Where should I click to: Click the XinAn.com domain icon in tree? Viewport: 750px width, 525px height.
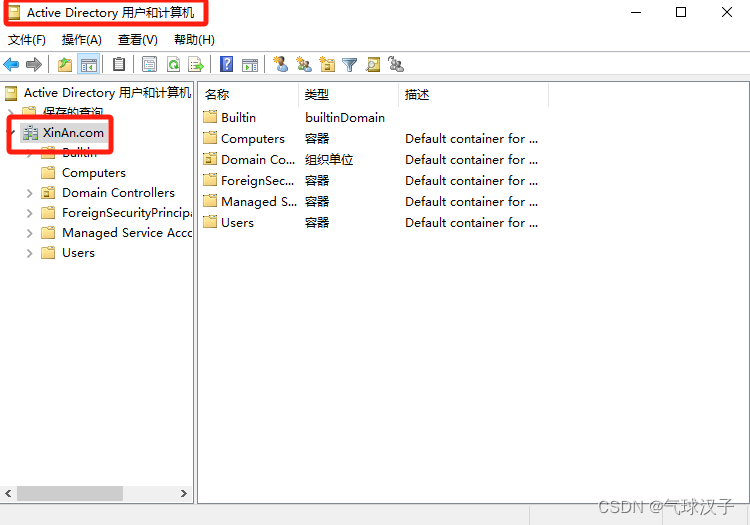(31, 132)
